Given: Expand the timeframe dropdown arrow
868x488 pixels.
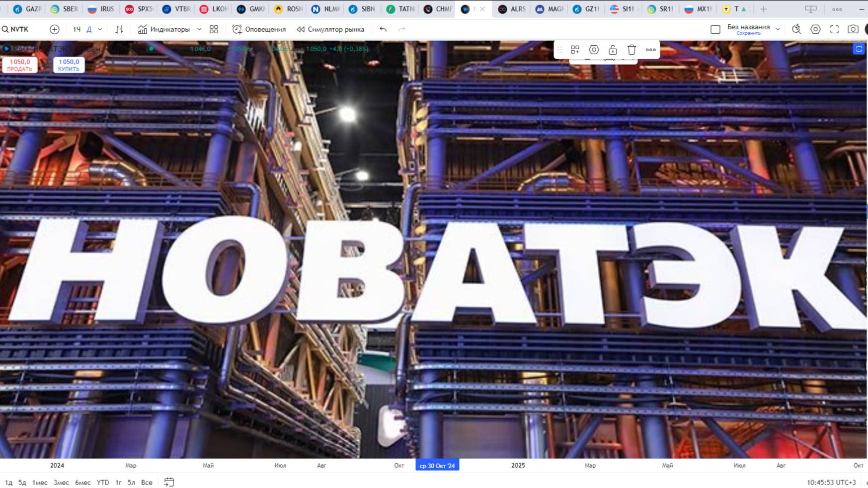Looking at the screenshot, I should [x=100, y=29].
